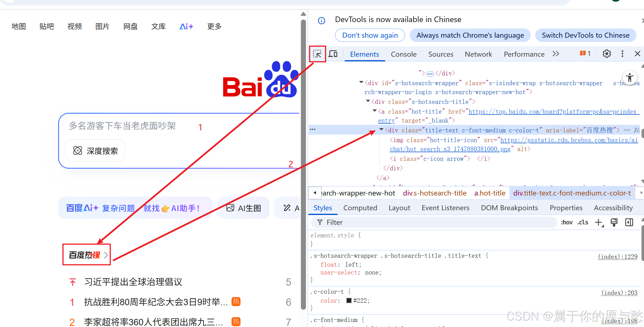Click the 百度AI+ AI助手 banner

pyautogui.click(x=135, y=208)
